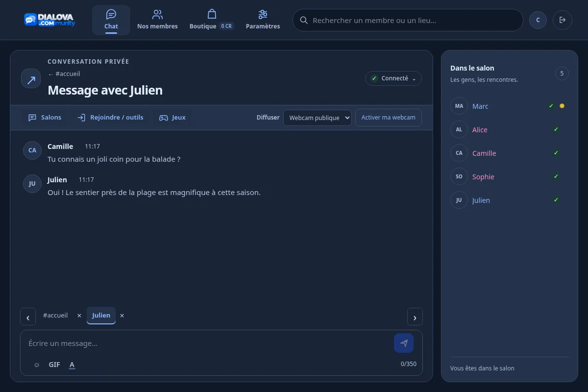Open the Boutique tab

coord(212,20)
